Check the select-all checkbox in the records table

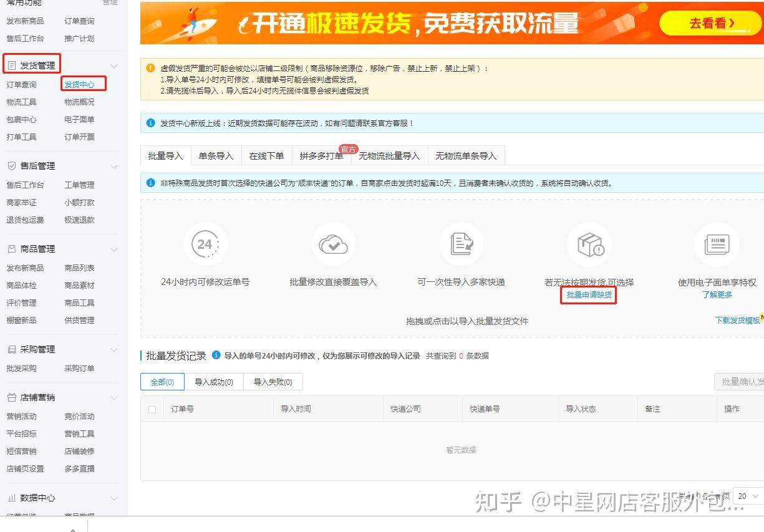tap(151, 408)
